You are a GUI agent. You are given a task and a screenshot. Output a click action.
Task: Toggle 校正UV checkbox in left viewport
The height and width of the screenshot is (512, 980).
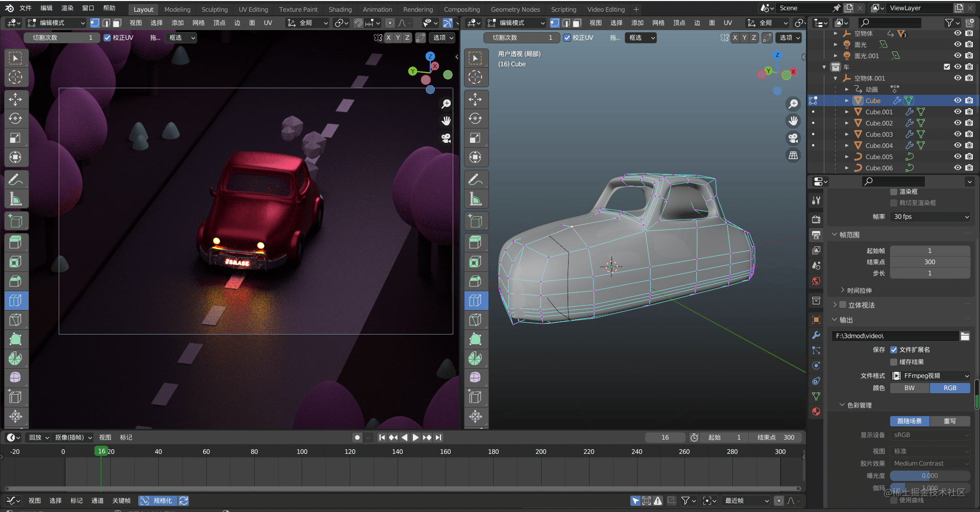click(x=107, y=38)
